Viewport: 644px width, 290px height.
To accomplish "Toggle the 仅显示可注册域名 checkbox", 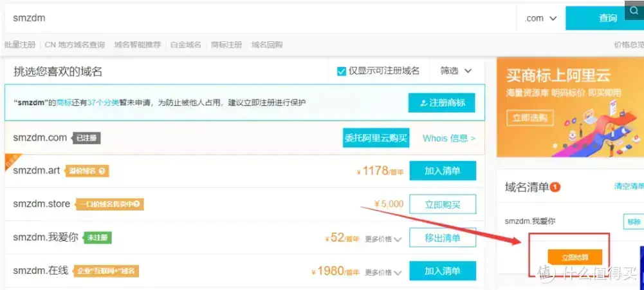I will click(342, 71).
